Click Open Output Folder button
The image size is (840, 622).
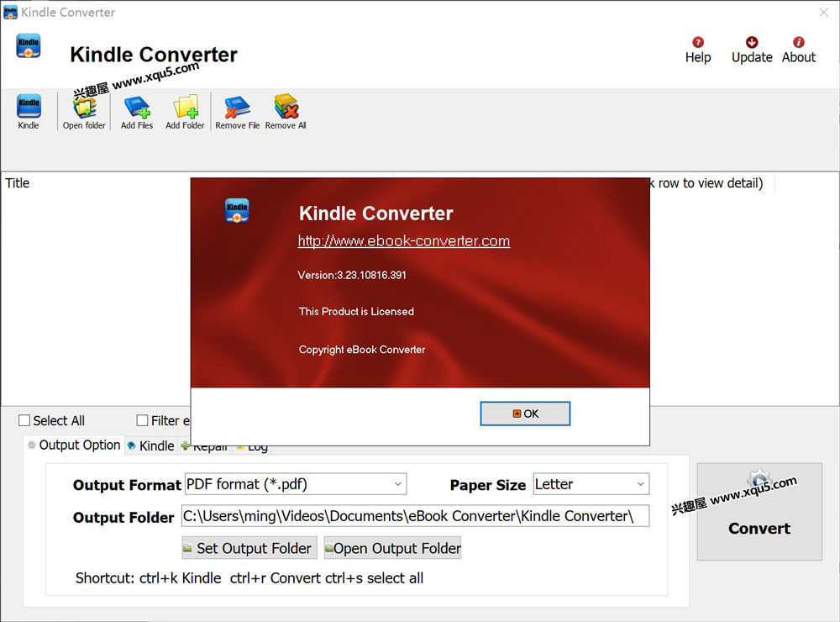[392, 548]
